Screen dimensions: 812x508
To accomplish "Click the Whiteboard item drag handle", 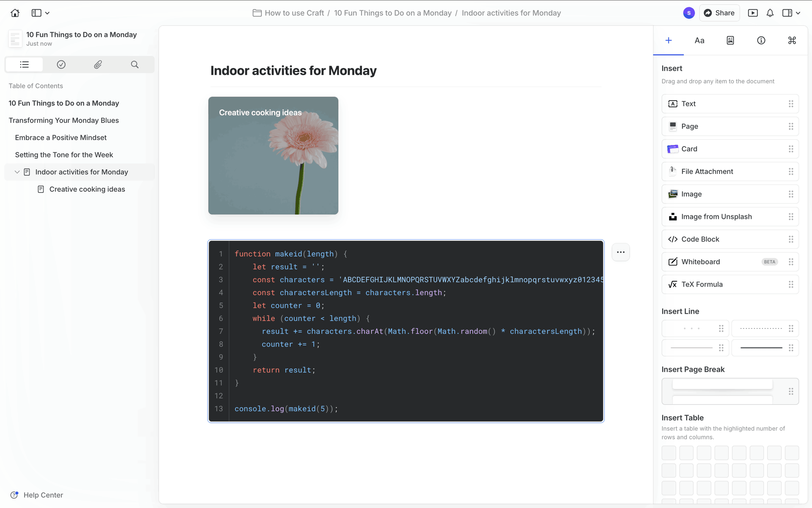I will (791, 262).
